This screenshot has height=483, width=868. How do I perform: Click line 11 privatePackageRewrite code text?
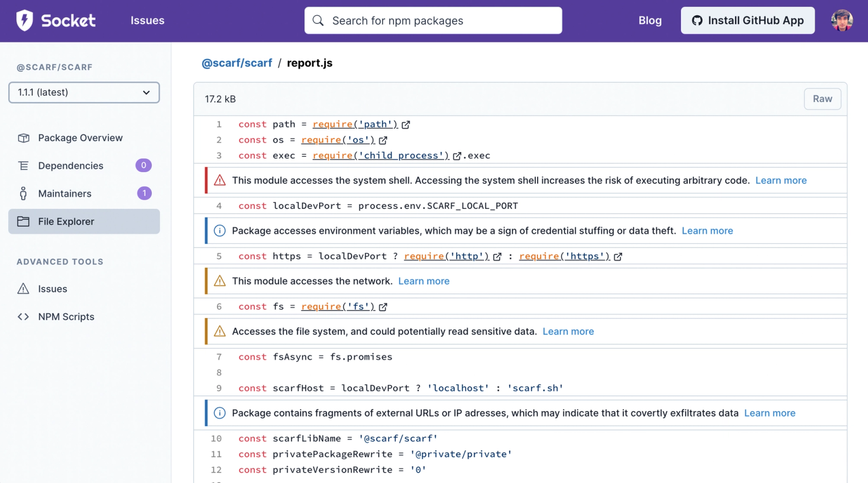click(x=375, y=454)
